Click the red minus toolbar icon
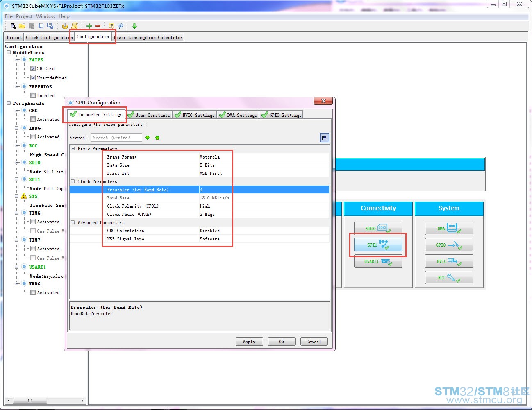 click(98, 26)
